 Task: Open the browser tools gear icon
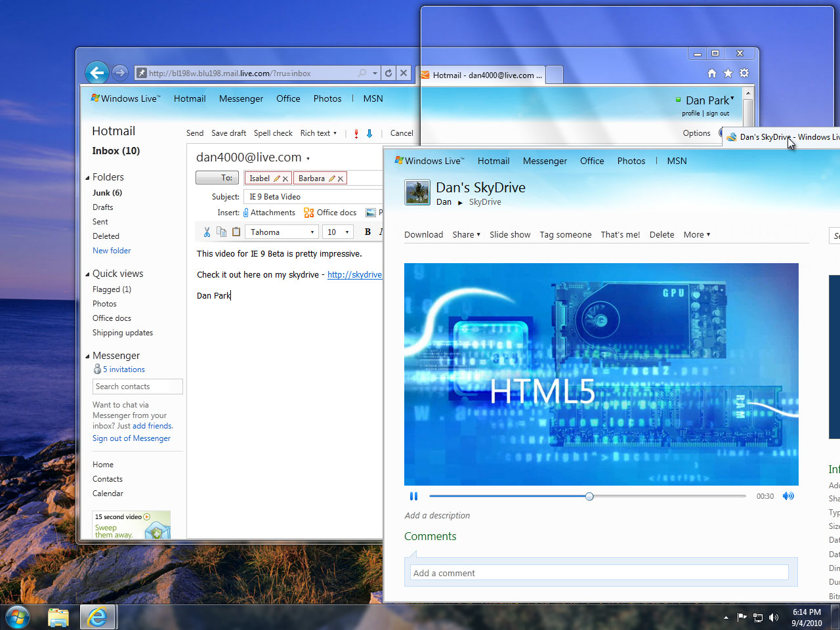(744, 73)
